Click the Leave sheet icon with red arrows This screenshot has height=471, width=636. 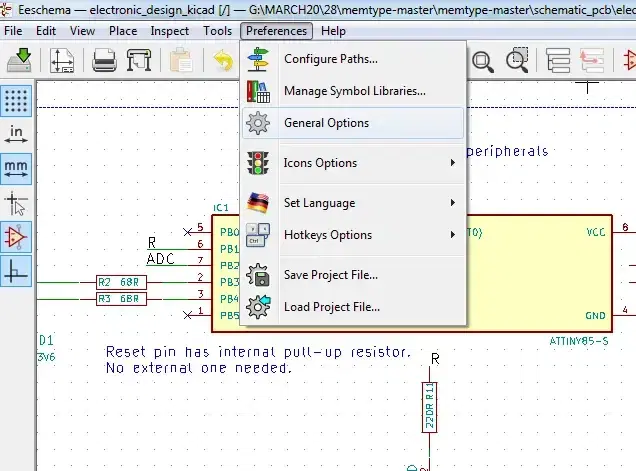click(592, 60)
